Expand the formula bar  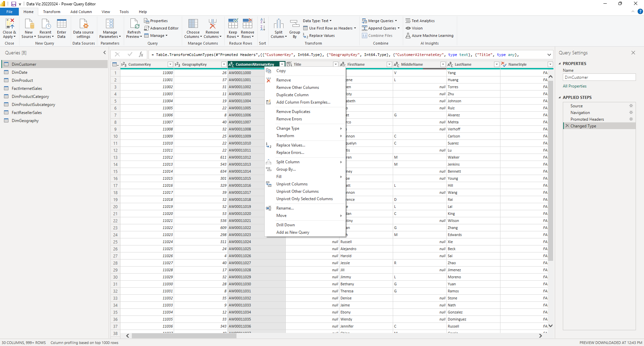click(x=549, y=55)
